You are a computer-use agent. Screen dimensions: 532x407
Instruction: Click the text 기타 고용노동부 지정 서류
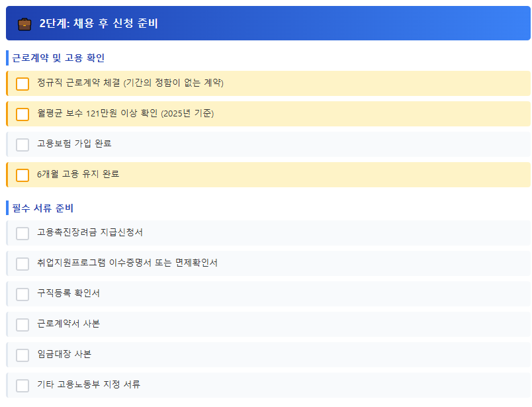click(89, 384)
